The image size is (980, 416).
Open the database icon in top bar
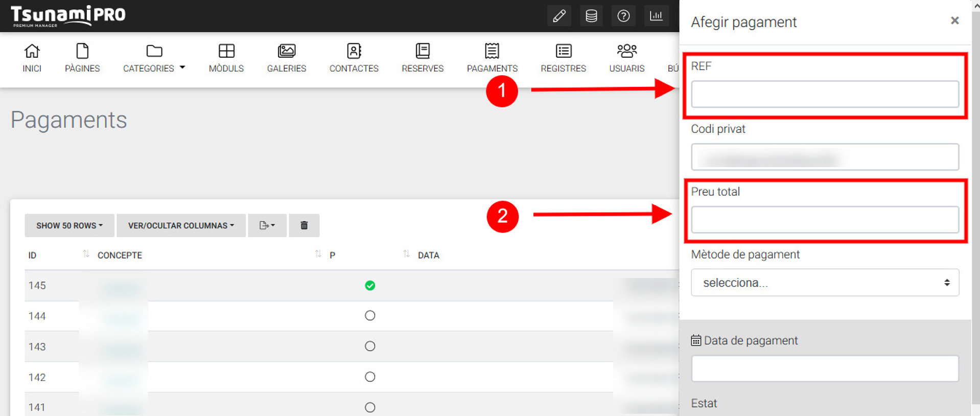(x=591, y=16)
